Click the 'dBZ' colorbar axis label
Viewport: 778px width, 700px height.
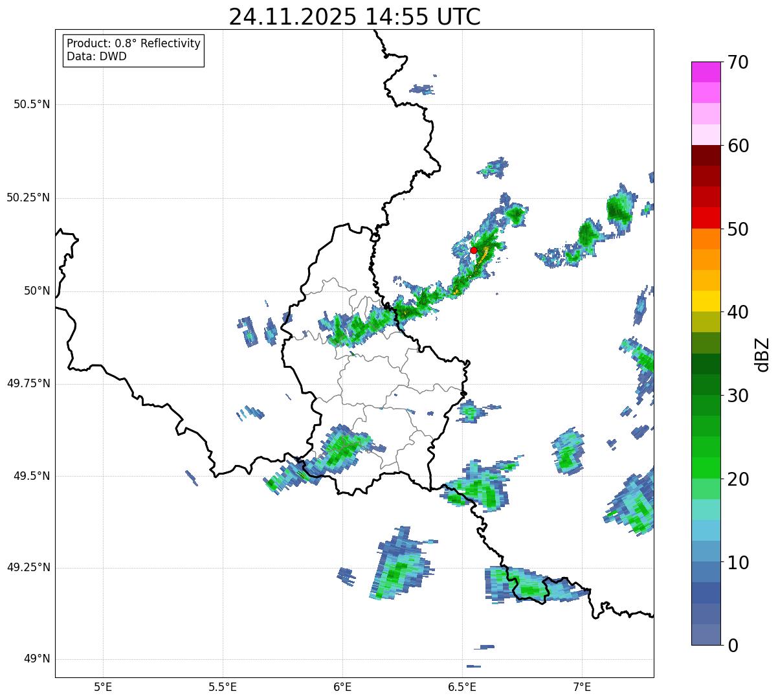(x=763, y=354)
